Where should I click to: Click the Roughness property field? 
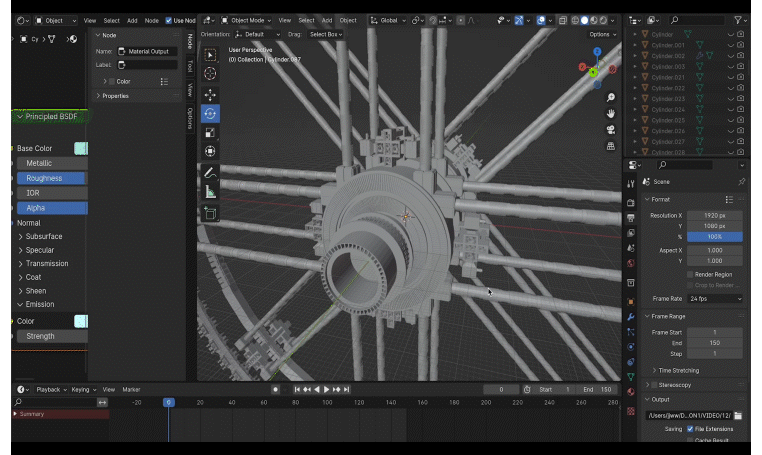pyautogui.click(x=52, y=178)
